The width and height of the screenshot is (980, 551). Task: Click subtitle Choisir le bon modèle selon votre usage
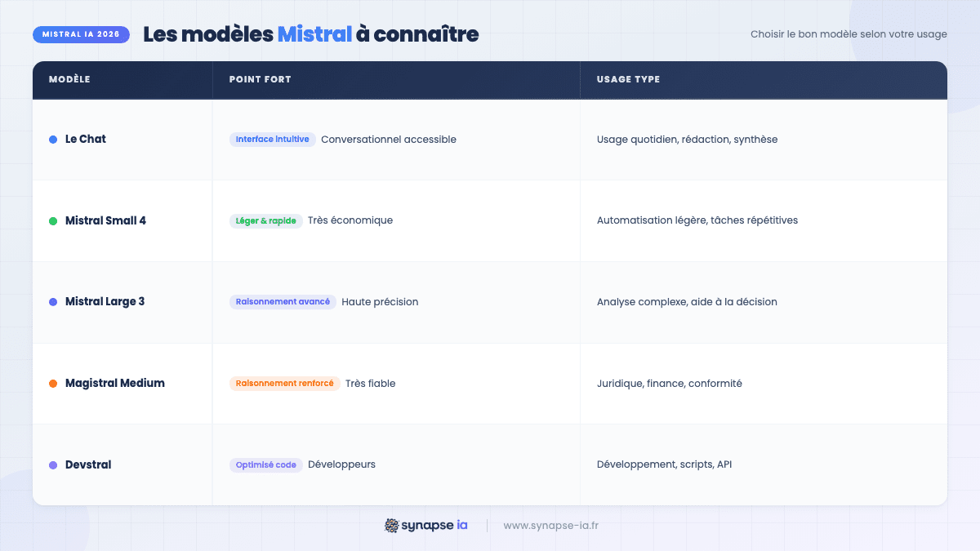[x=849, y=34]
